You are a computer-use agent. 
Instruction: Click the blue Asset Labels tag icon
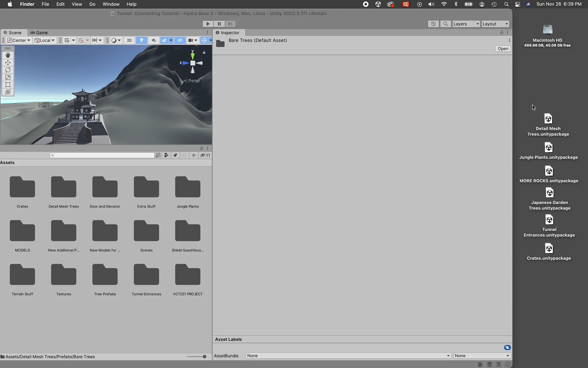[x=507, y=347]
